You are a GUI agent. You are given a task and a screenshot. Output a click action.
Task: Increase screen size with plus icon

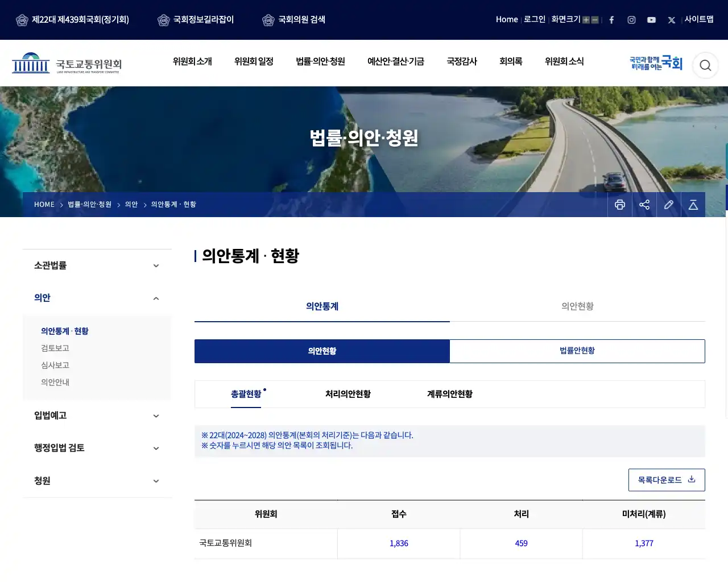(x=586, y=20)
